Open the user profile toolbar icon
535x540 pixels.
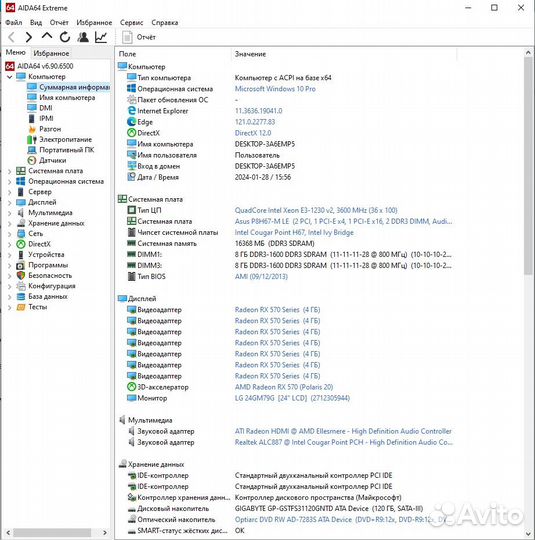[83, 37]
